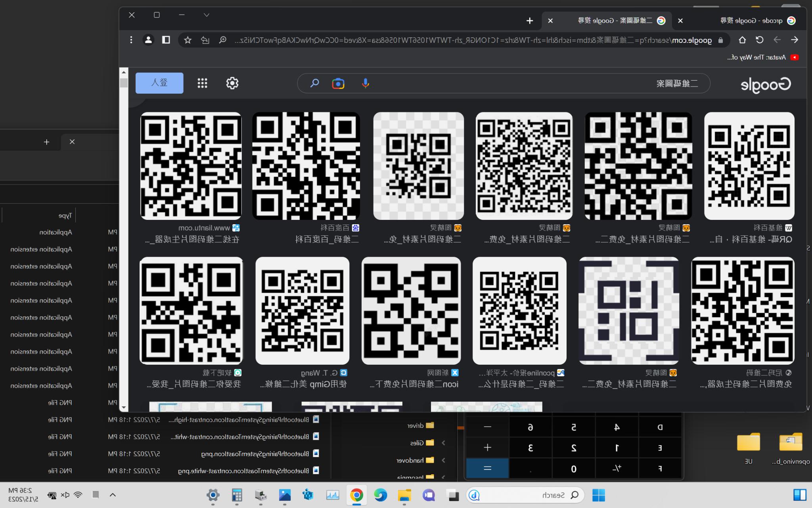Reload the page in Chrome
Viewport: 812px width, 508px height.
(x=760, y=40)
